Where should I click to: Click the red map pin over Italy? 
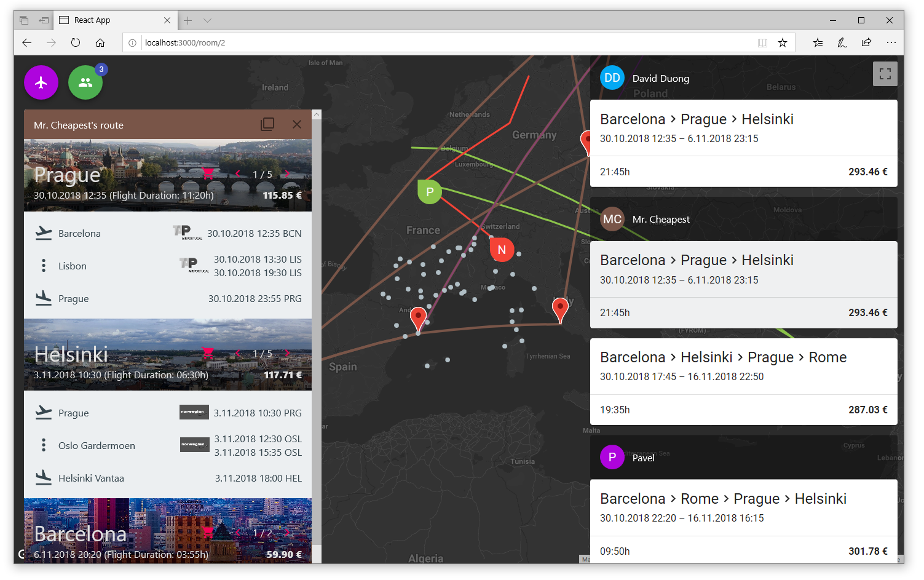pyautogui.click(x=560, y=309)
